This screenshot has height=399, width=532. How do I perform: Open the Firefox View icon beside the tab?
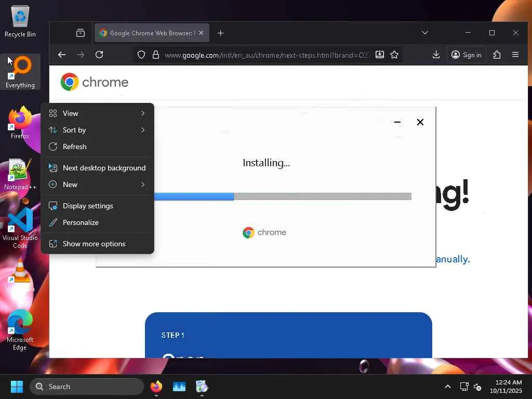[81, 33]
